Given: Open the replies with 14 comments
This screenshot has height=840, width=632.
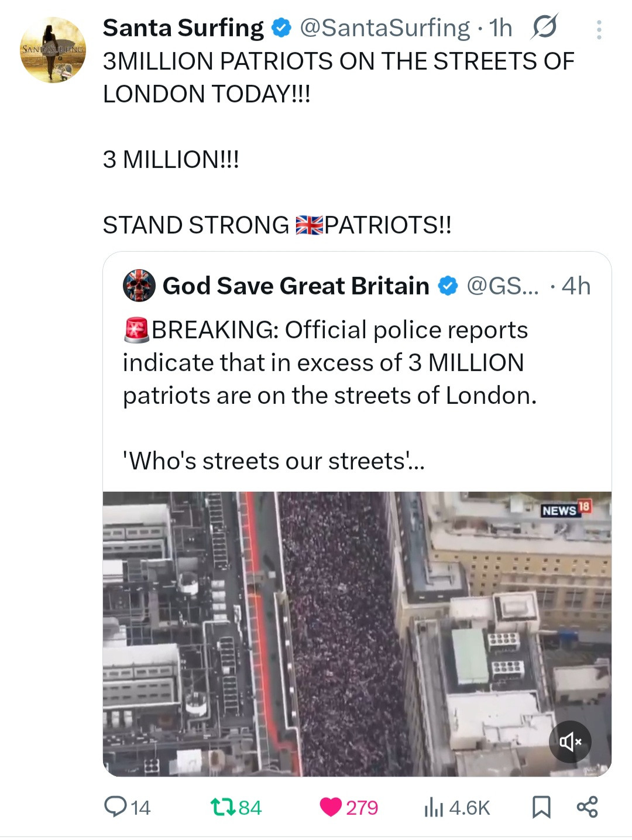Looking at the screenshot, I should pos(127,807).
